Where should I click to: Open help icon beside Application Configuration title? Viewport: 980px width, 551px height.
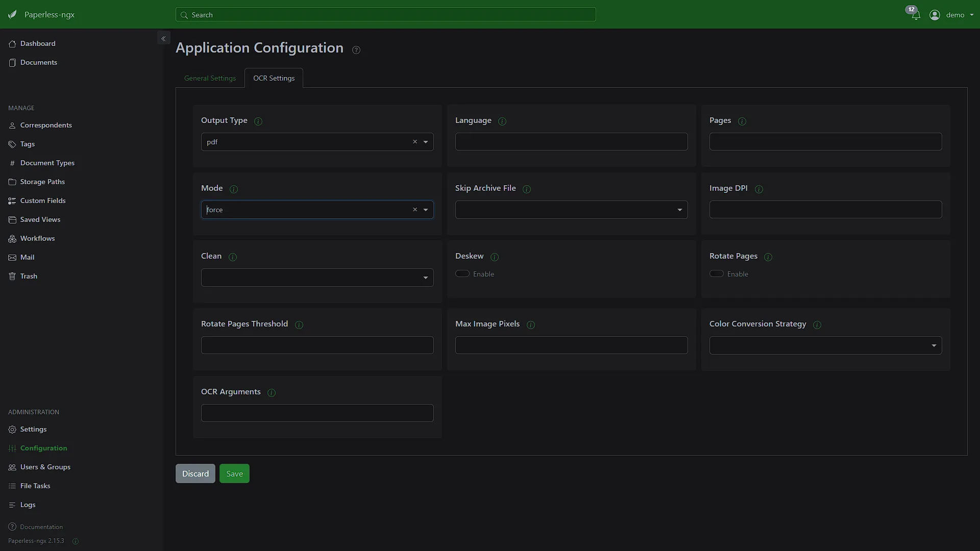click(356, 50)
